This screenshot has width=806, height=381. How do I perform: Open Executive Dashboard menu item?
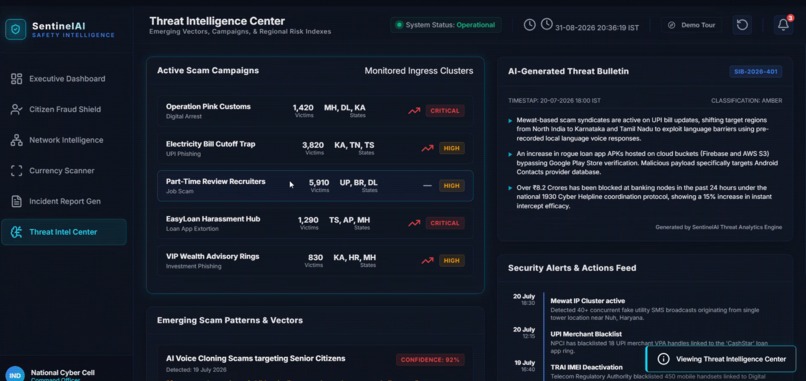[64, 79]
